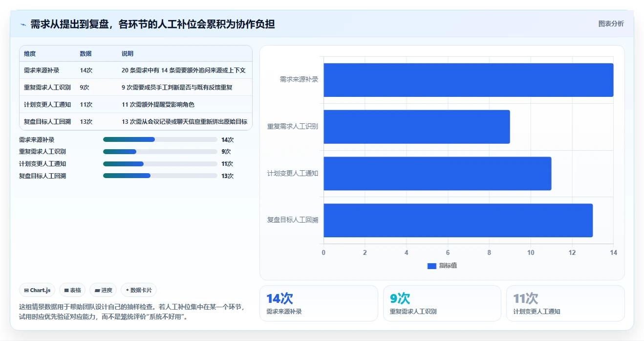This screenshot has width=644, height=341.
Task: Click table cell 复盘目标人工回溯
Action: click(47, 122)
